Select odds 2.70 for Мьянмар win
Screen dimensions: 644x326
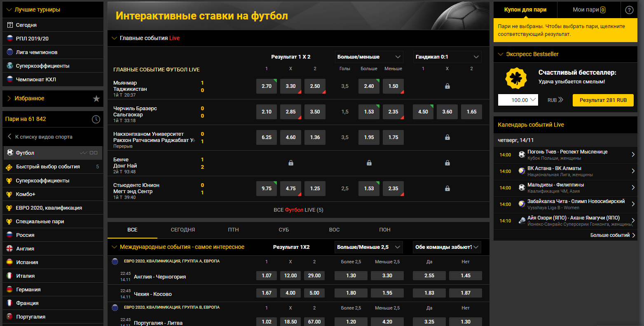[267, 86]
